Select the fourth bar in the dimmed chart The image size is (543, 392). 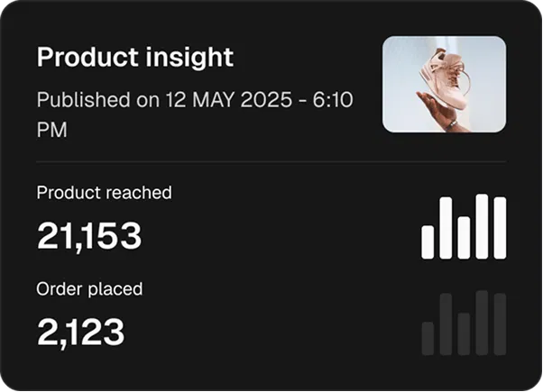[x=482, y=323]
